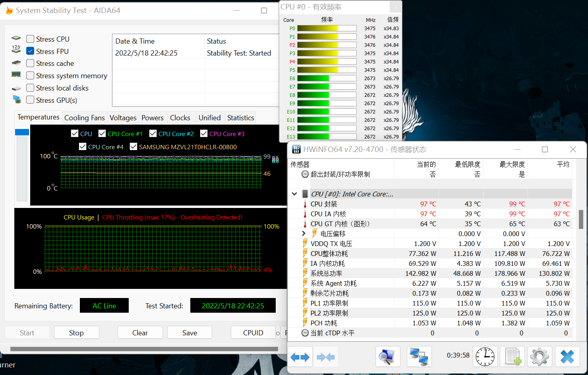
Task: Expand the 电压偏移 sensor row
Action: coord(304,233)
